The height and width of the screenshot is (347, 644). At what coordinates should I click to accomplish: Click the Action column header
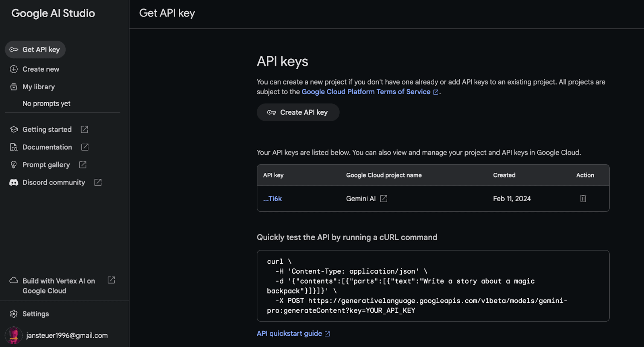point(585,175)
